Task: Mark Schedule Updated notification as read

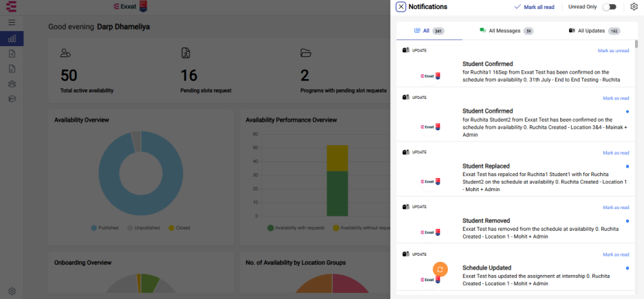Action: [x=616, y=255]
